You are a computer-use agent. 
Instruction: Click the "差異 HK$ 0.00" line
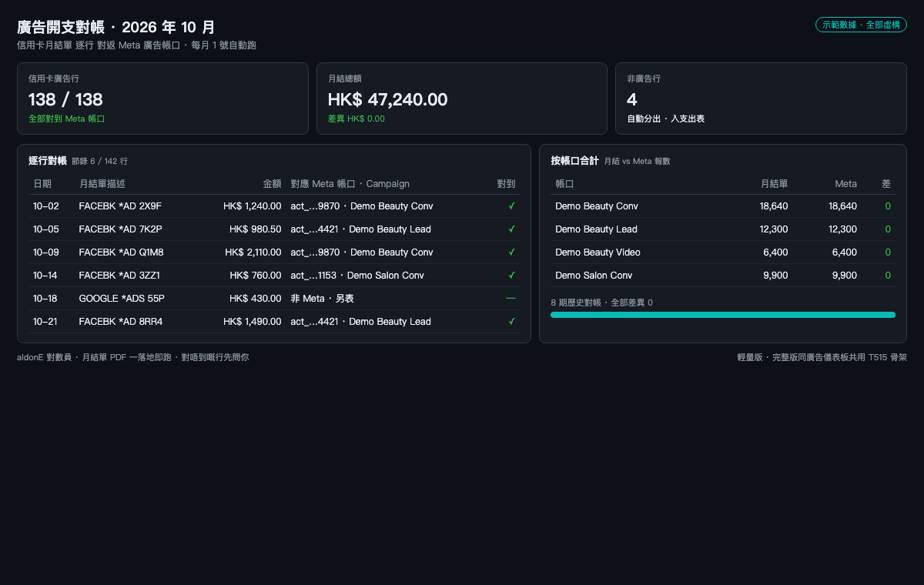357,119
